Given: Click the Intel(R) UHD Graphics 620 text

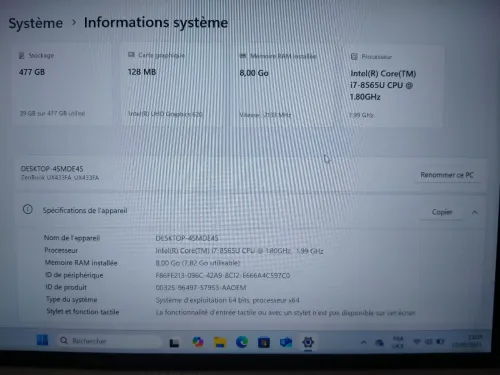Looking at the screenshot, I should [165, 114].
